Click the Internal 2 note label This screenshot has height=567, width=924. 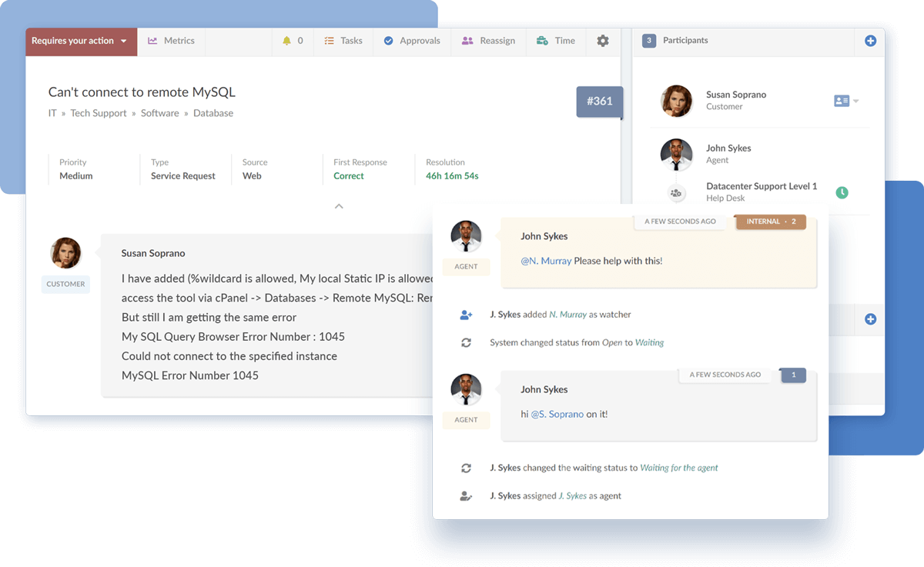pos(770,222)
